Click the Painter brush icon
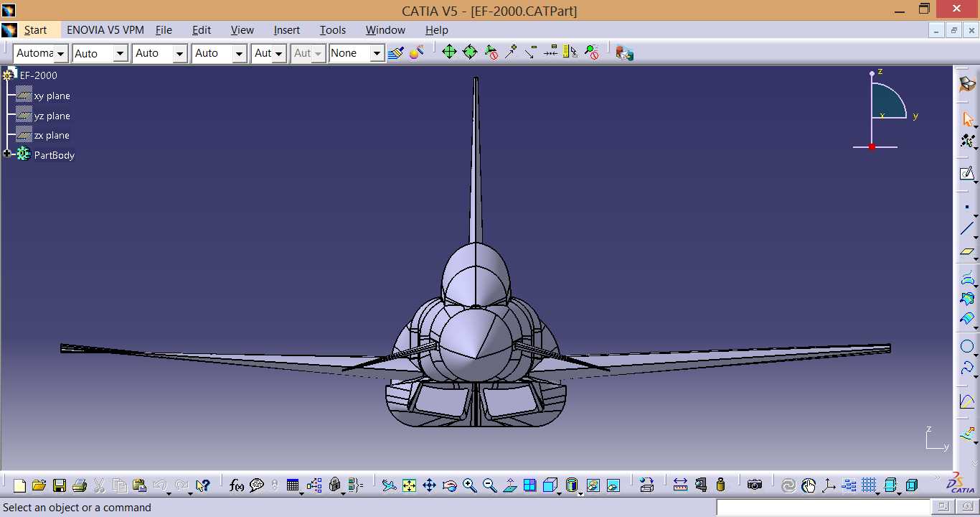Image resolution: width=980 pixels, height=517 pixels. tap(396, 52)
